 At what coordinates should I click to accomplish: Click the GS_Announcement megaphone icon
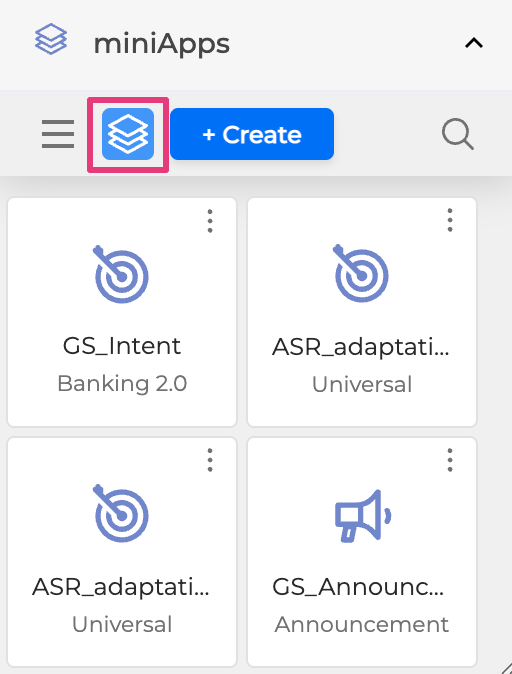[x=362, y=515]
